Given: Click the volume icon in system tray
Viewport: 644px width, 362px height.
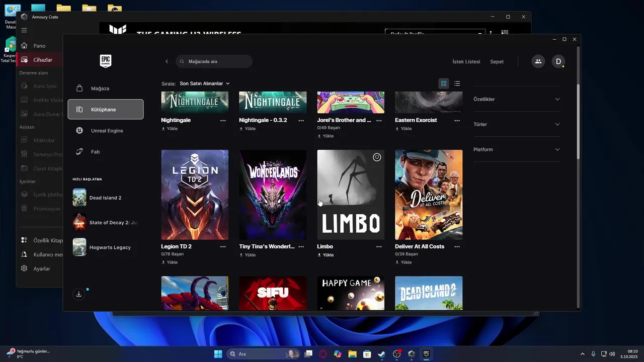Looking at the screenshot, I should click(612, 354).
